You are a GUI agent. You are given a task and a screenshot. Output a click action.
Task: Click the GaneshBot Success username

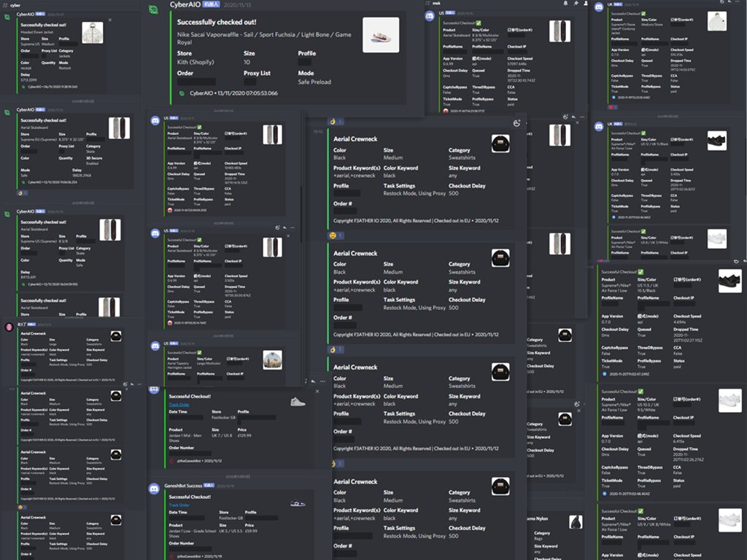coord(183,486)
